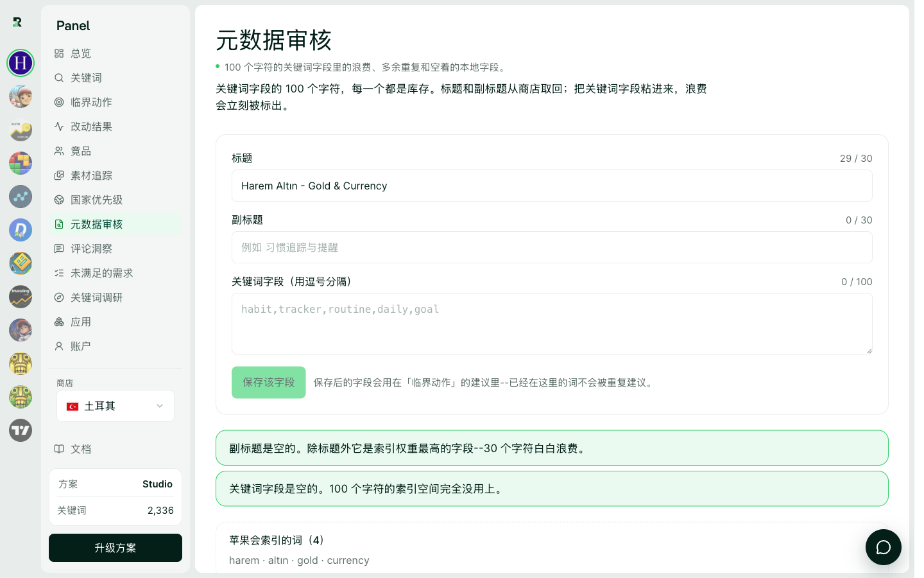This screenshot has height=578, width=924.
Task: Select the colorful block puzzle app icon
Action: (21, 163)
